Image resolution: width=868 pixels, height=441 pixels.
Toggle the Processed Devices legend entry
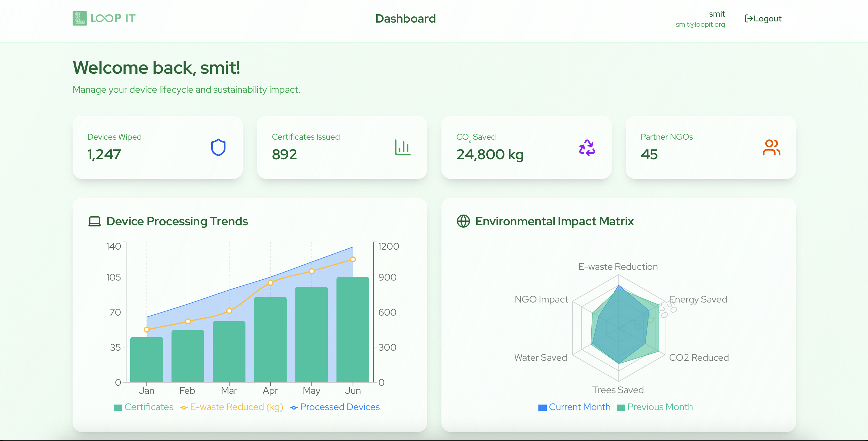pyautogui.click(x=339, y=407)
